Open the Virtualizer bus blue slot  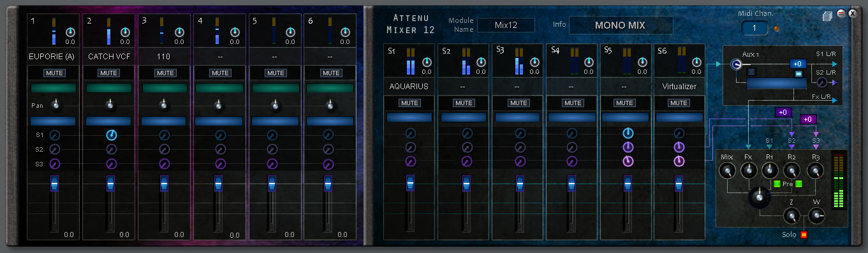point(679,117)
